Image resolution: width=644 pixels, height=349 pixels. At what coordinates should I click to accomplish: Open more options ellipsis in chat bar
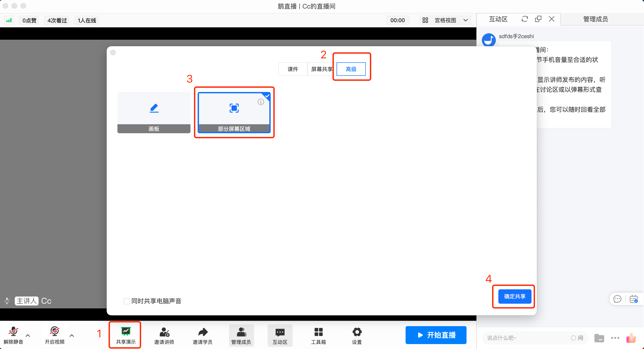[615, 338]
